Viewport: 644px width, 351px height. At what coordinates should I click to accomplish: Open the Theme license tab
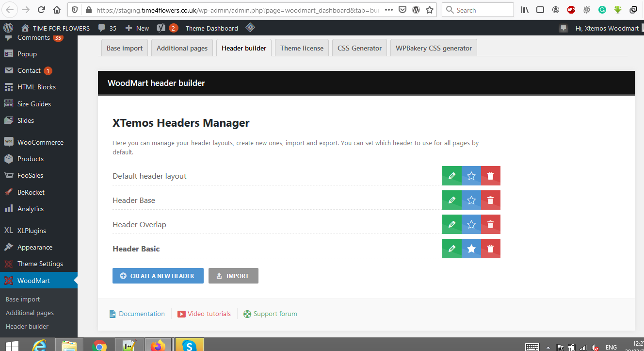(x=302, y=48)
